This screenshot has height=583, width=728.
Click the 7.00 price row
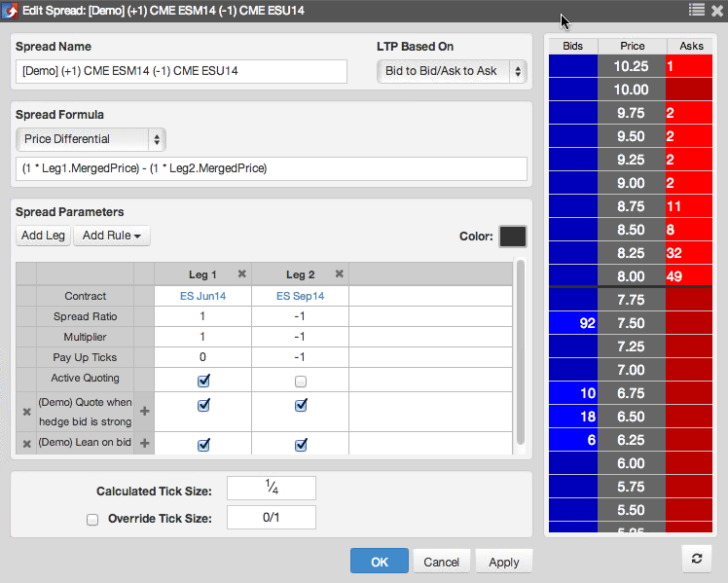631,370
